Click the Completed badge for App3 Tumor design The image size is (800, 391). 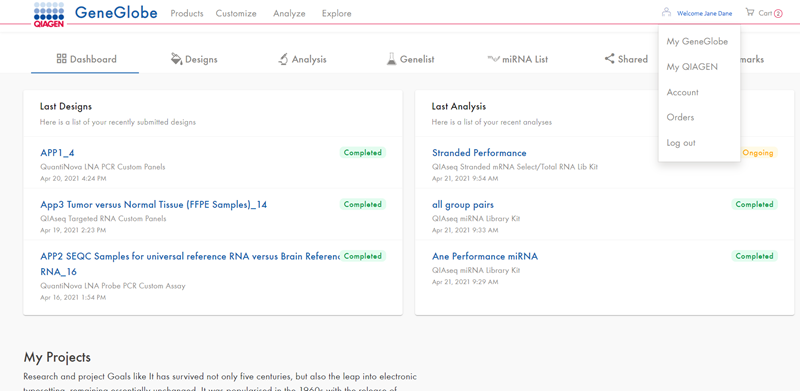point(363,204)
